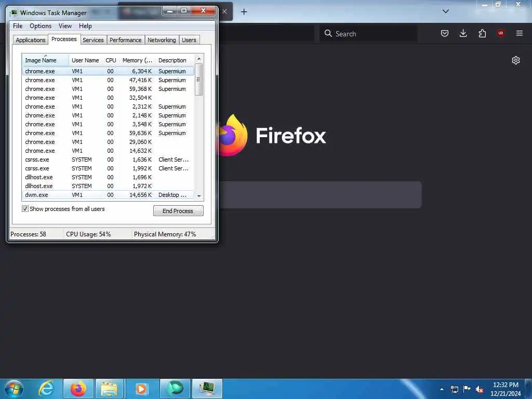Open Firefox hamburger application menu
Screen dimensions: 532x399
(x=519, y=33)
